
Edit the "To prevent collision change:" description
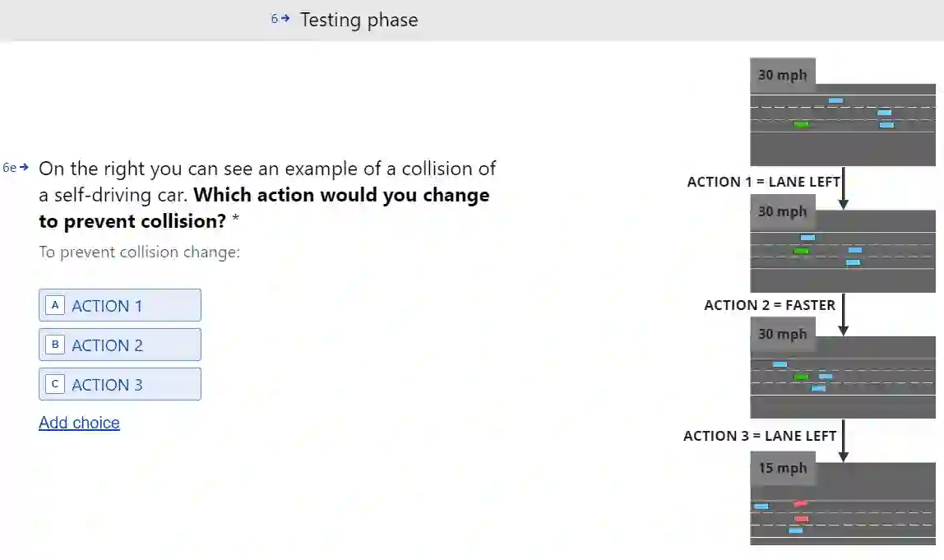pyautogui.click(x=140, y=252)
